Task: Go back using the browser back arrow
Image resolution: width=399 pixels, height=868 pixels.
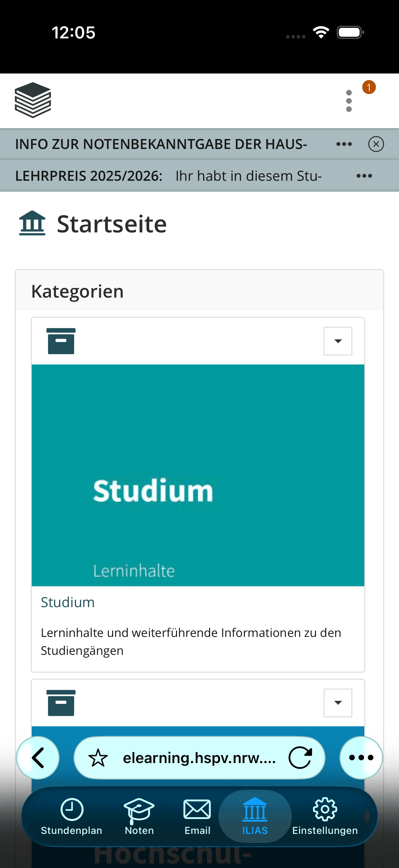Action: (x=38, y=757)
